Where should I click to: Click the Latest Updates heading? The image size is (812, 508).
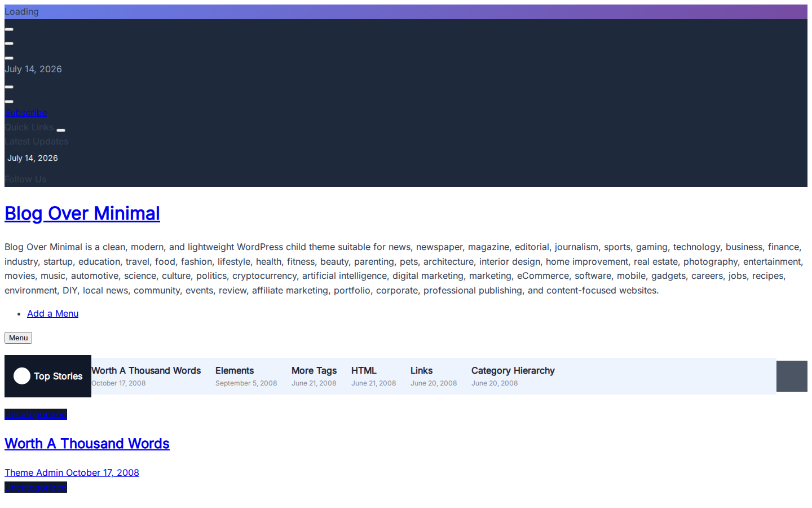pos(36,141)
